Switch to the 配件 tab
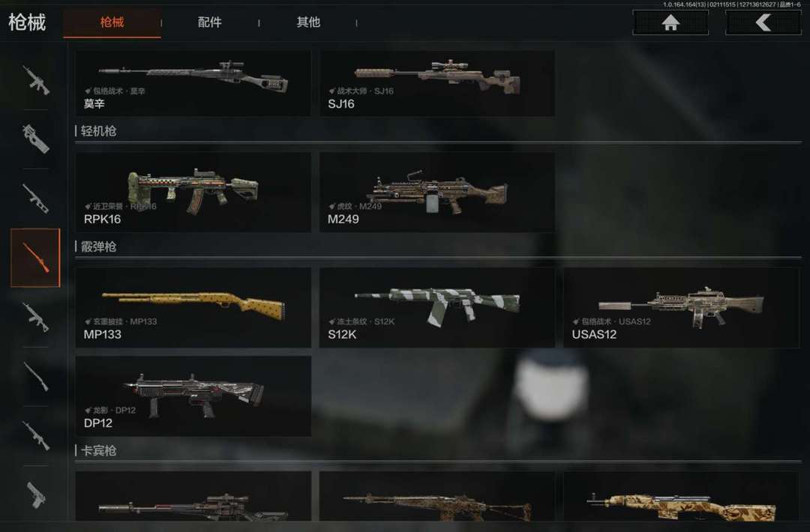This screenshot has height=532, width=810. (x=210, y=22)
